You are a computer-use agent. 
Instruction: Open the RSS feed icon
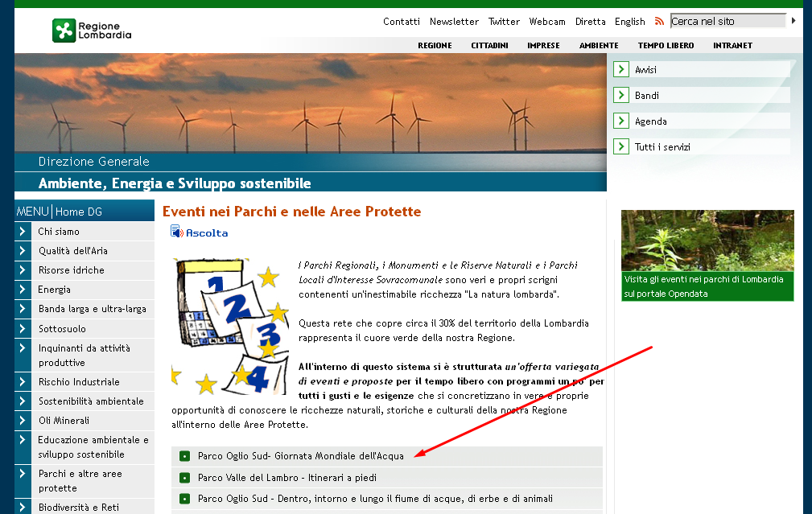659,21
